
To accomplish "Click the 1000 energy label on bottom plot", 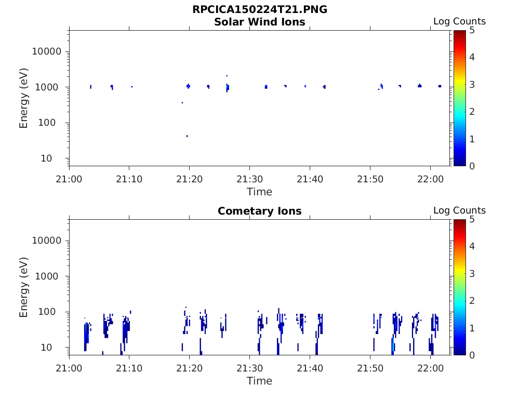I will point(47,276).
